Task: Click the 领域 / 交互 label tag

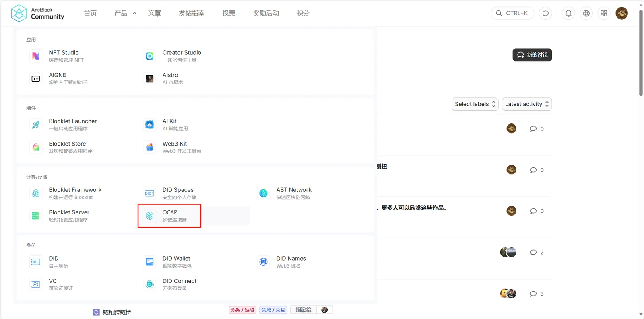Action: [273, 310]
